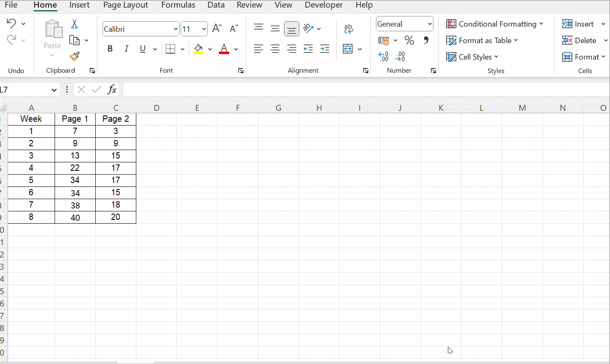610x364 pixels.
Task: Switch to the Formulas ribbon tab
Action: pos(178,5)
